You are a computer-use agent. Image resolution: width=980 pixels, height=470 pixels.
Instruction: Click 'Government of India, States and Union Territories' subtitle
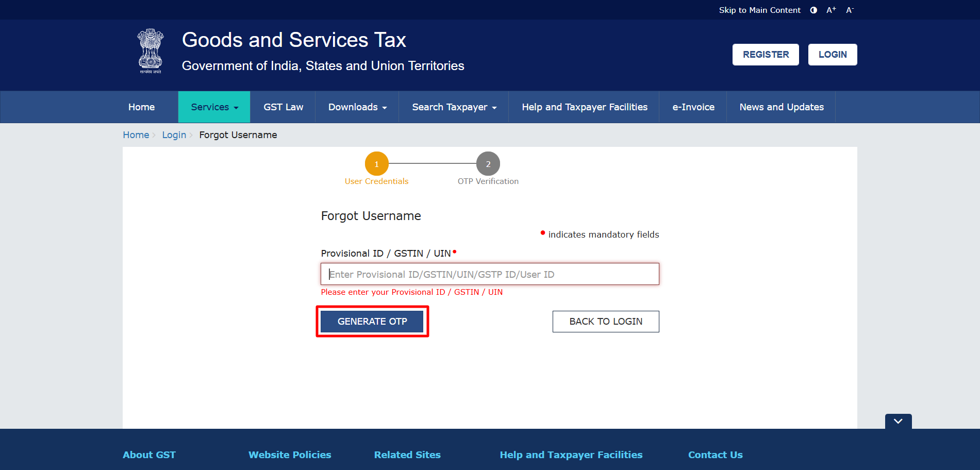[323, 66]
